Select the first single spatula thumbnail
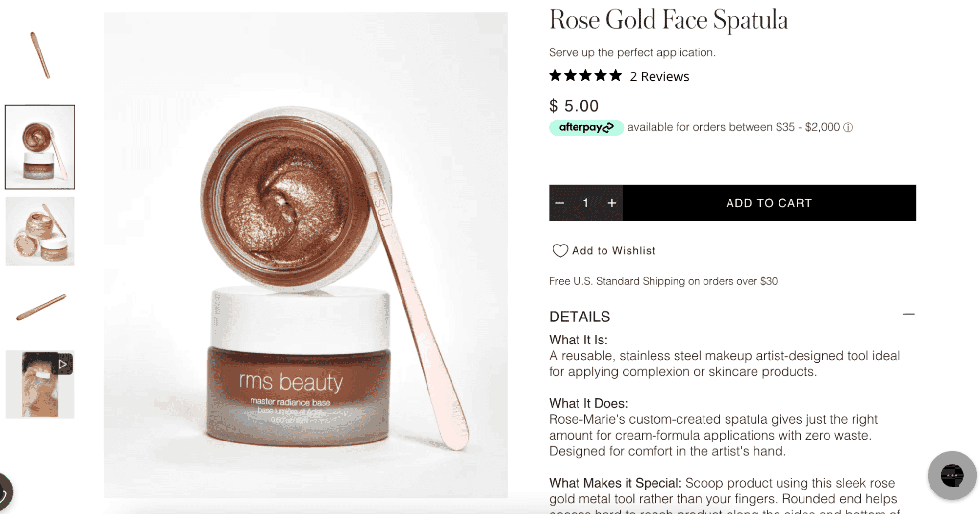980x514 pixels. click(x=40, y=55)
